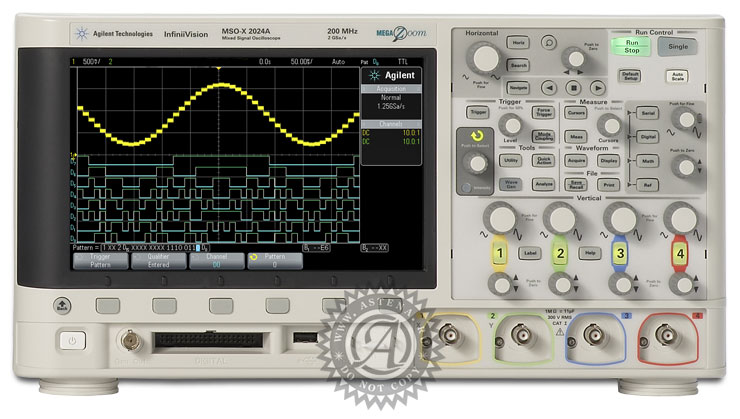Screen dimensions: 740x419
Task: Tap the navigate stop square button
Action: click(573, 88)
